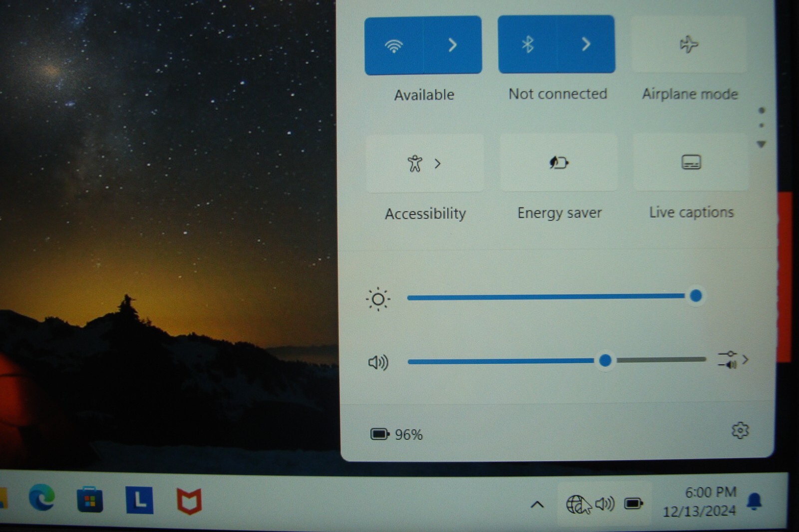The width and height of the screenshot is (799, 532).
Task: Click the taskbar battery tray icon
Action: 634,504
